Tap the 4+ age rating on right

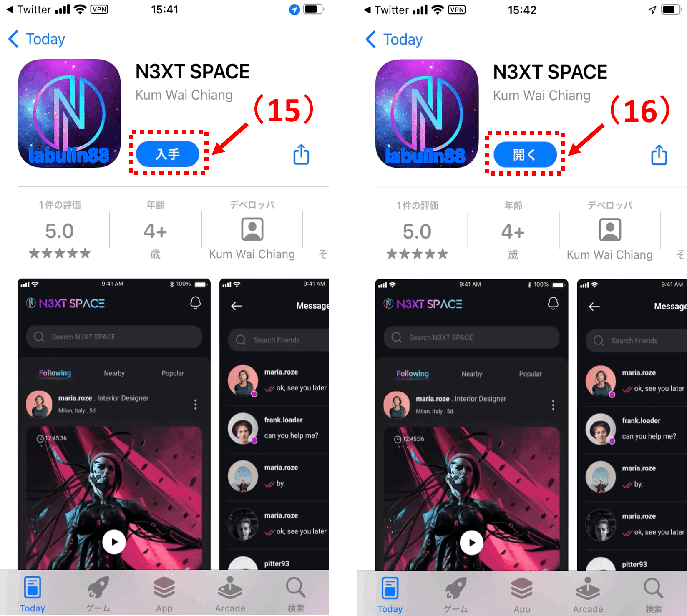[x=513, y=232]
